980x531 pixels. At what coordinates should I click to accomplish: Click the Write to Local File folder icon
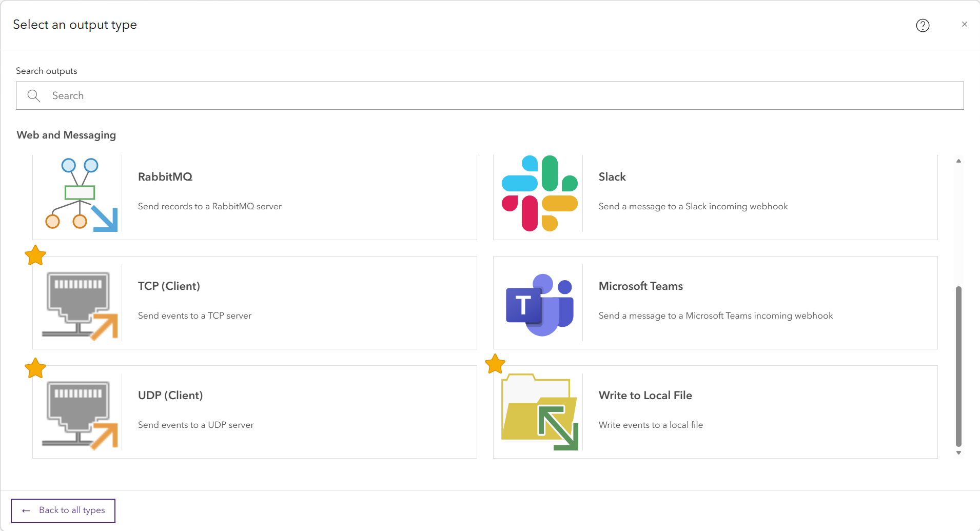pyautogui.click(x=540, y=412)
